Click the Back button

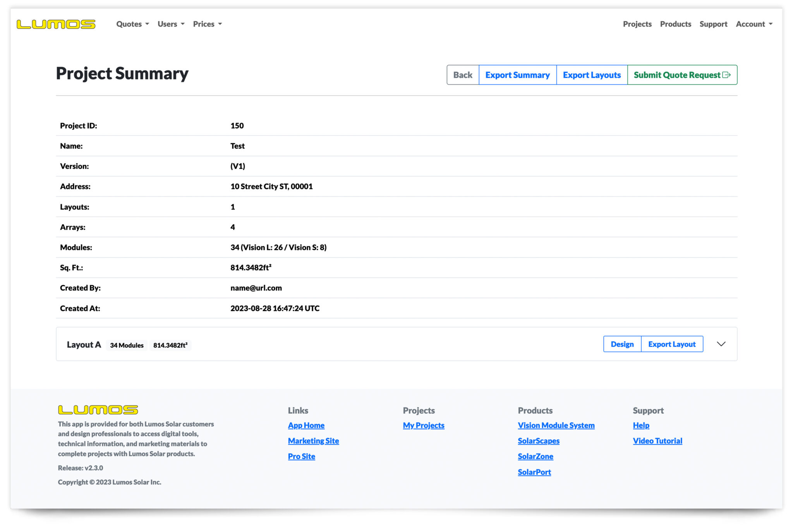463,75
